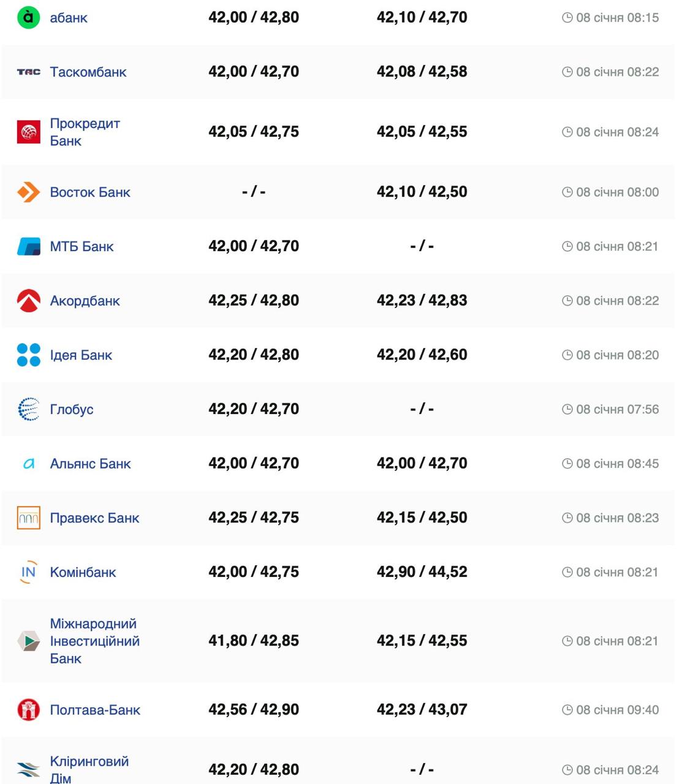Screen dimensions: 682x784
Task: Click the green абанк logo icon
Action: coord(28,17)
